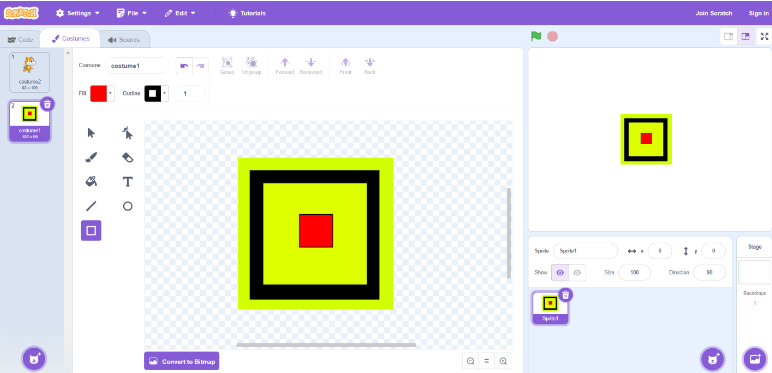This screenshot has height=373, width=772.
Task: Select the Line tool
Action: [x=91, y=206]
